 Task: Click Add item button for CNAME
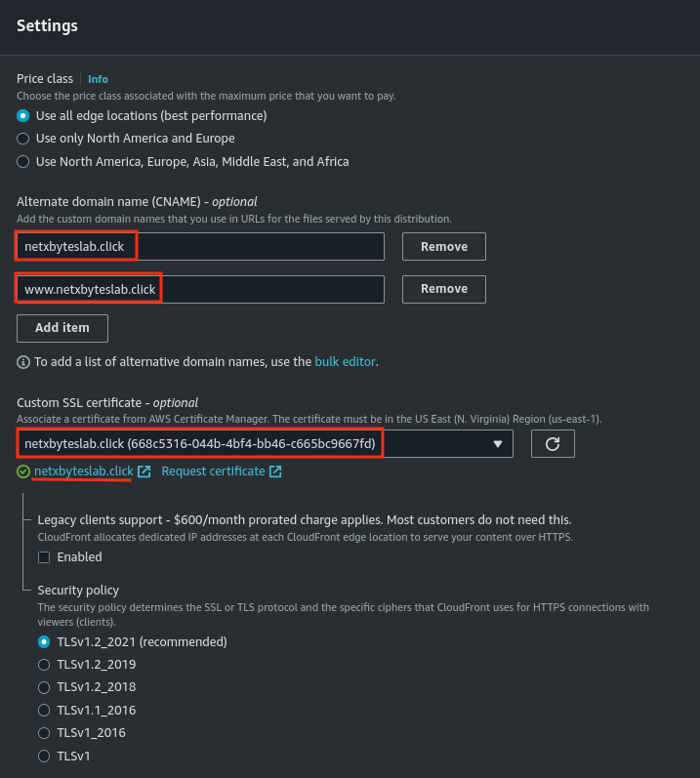click(x=62, y=328)
